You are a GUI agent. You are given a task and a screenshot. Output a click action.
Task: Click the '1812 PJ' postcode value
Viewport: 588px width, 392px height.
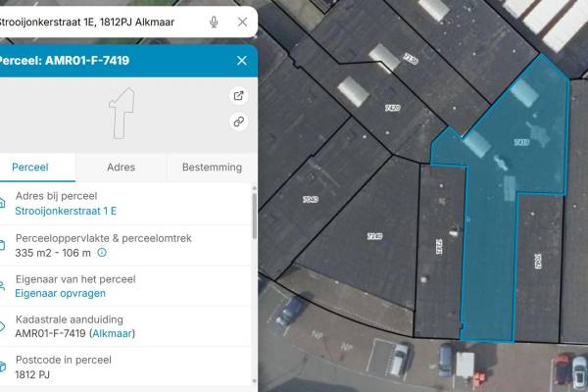[32, 374]
